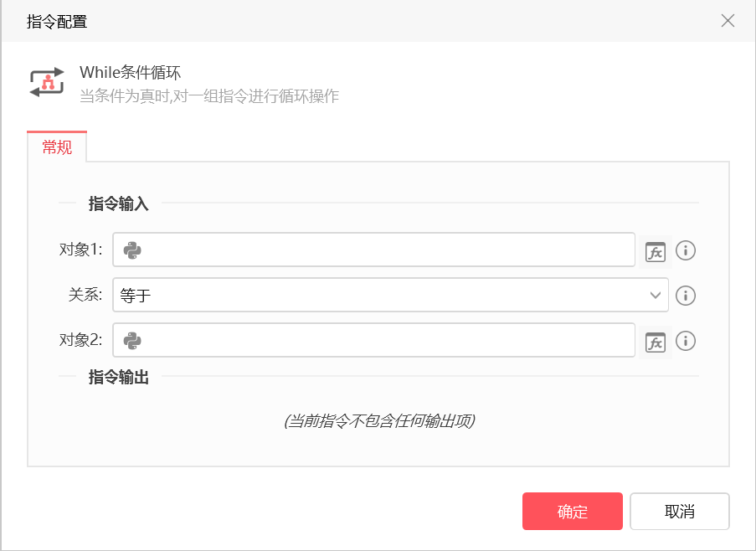Click the Python icon in 对象2 field
This screenshot has height=551, width=756.
point(132,341)
